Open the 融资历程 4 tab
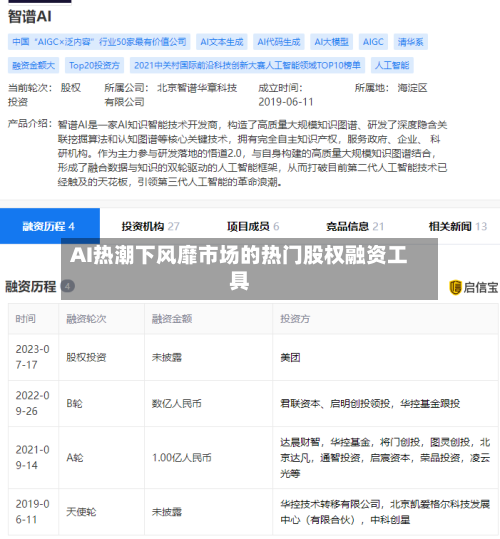This screenshot has width=500, height=539. point(50,226)
